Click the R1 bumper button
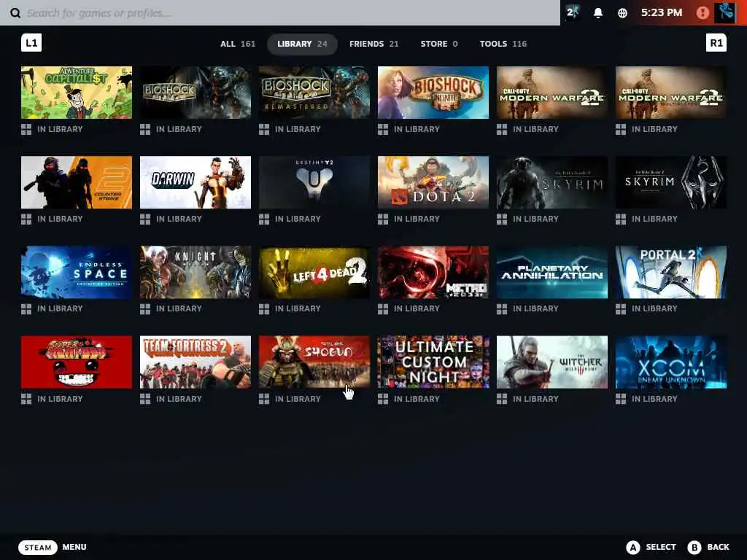 click(x=716, y=43)
